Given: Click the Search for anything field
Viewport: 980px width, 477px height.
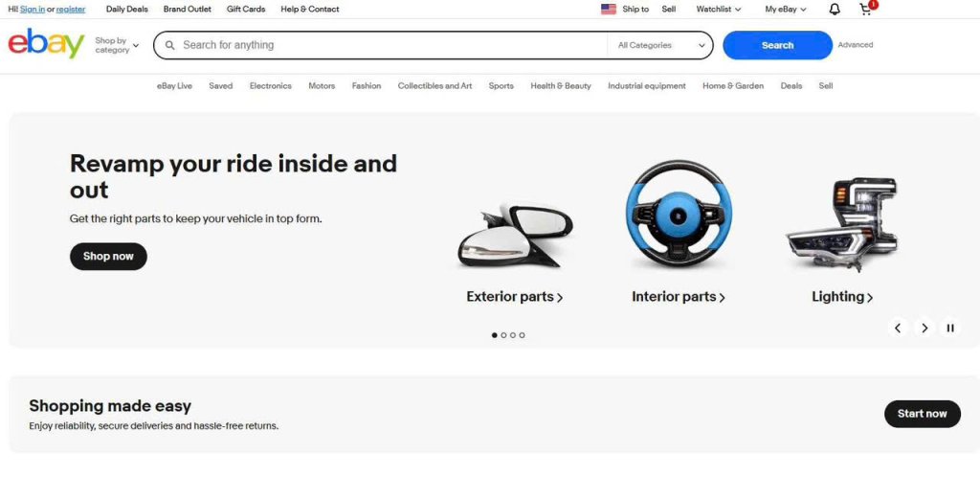Looking at the screenshot, I should click(x=383, y=45).
